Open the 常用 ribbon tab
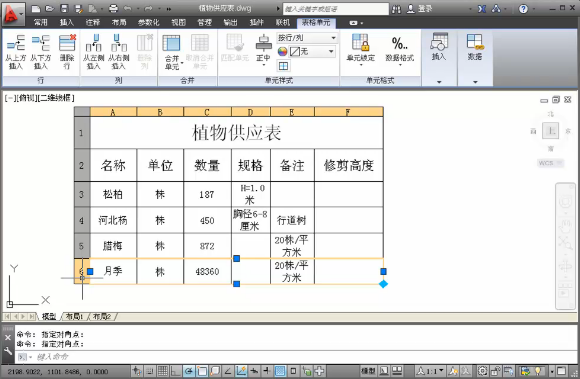This screenshot has width=580, height=379. pyautogui.click(x=40, y=23)
